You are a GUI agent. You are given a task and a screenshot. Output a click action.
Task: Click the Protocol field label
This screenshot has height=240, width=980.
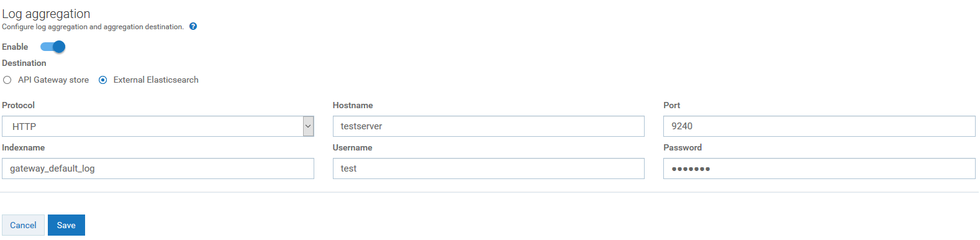[x=18, y=105]
